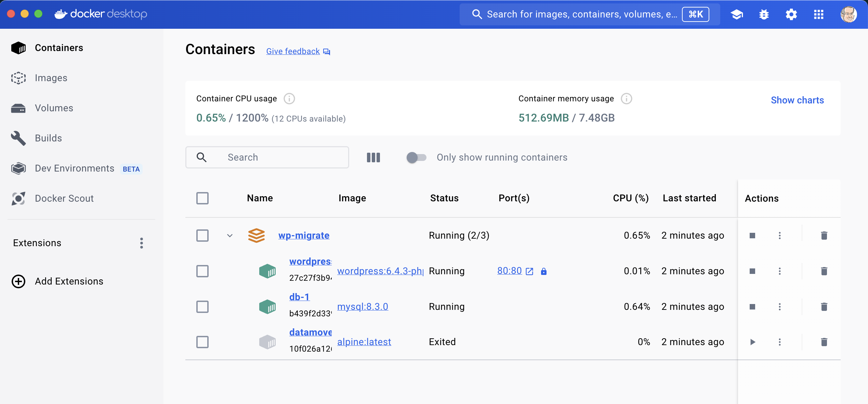Image resolution: width=868 pixels, height=404 pixels.
Task: Collapse the wp-migrate stack chevron
Action: 229,236
